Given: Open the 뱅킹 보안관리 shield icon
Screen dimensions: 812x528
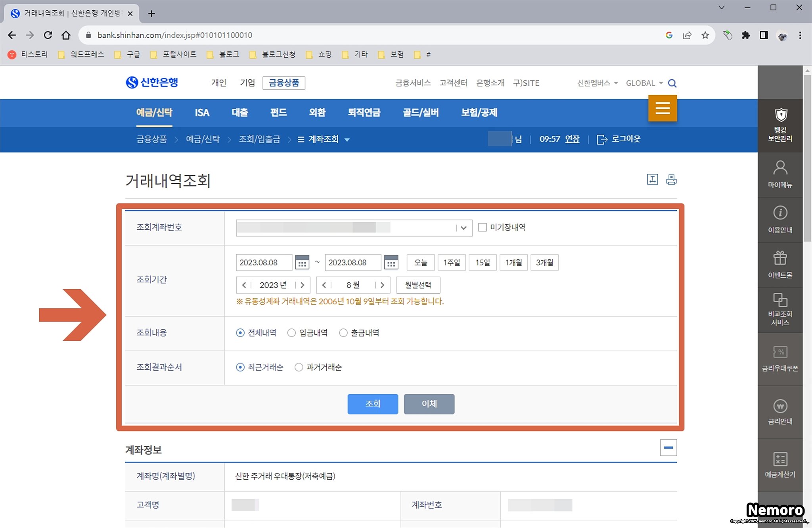Looking at the screenshot, I should pyautogui.click(x=780, y=115).
